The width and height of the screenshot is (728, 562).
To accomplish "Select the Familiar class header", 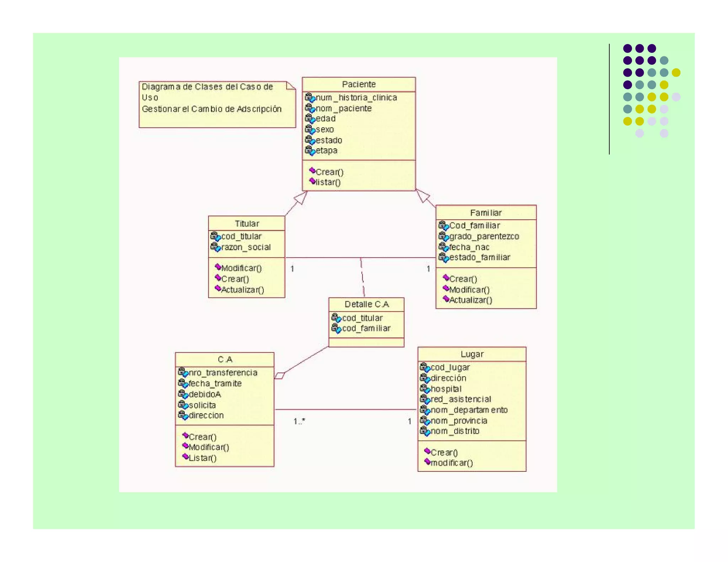I will (x=486, y=212).
